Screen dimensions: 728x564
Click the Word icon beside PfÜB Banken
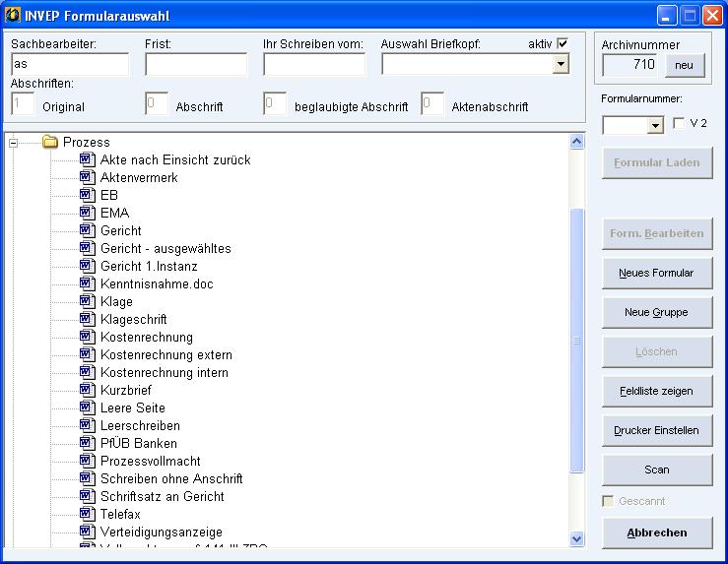click(x=88, y=443)
